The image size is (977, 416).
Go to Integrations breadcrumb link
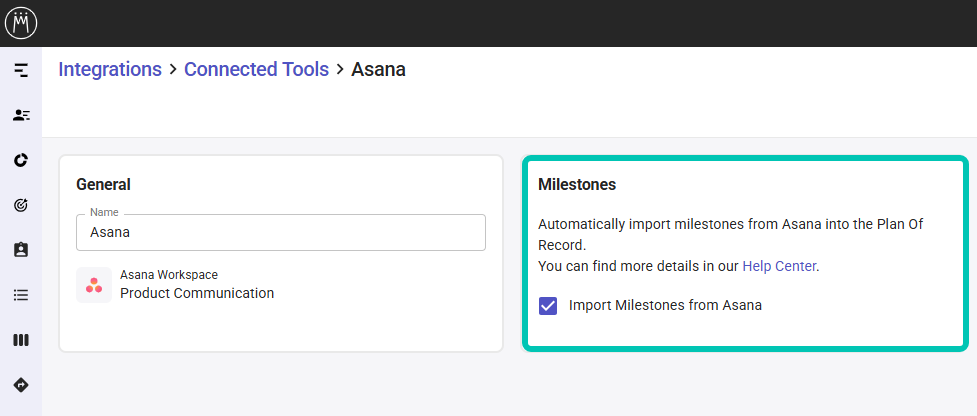(110, 69)
